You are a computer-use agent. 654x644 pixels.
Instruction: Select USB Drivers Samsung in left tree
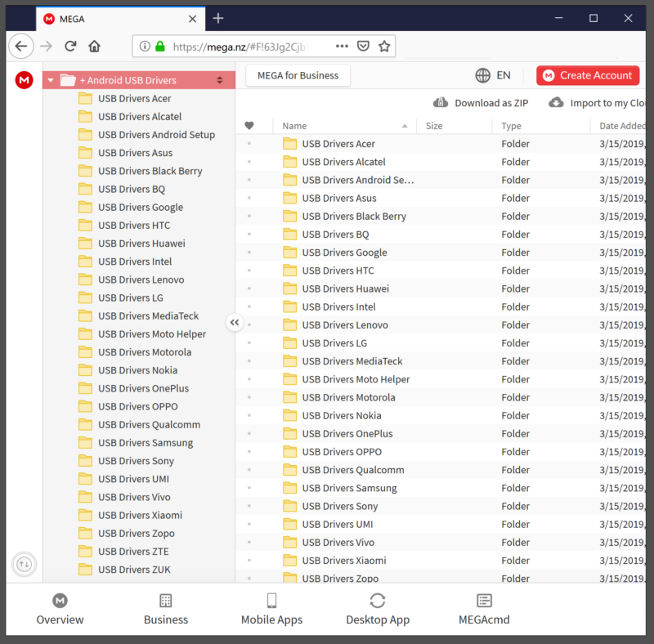coord(145,443)
